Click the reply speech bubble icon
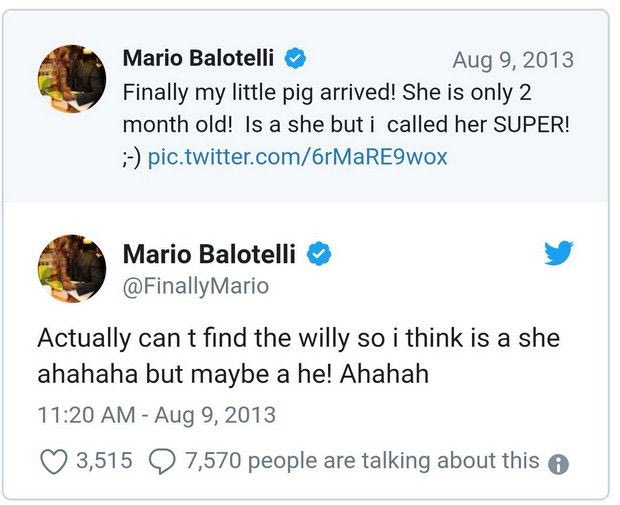This screenshot has width=620, height=505. pyautogui.click(x=161, y=461)
